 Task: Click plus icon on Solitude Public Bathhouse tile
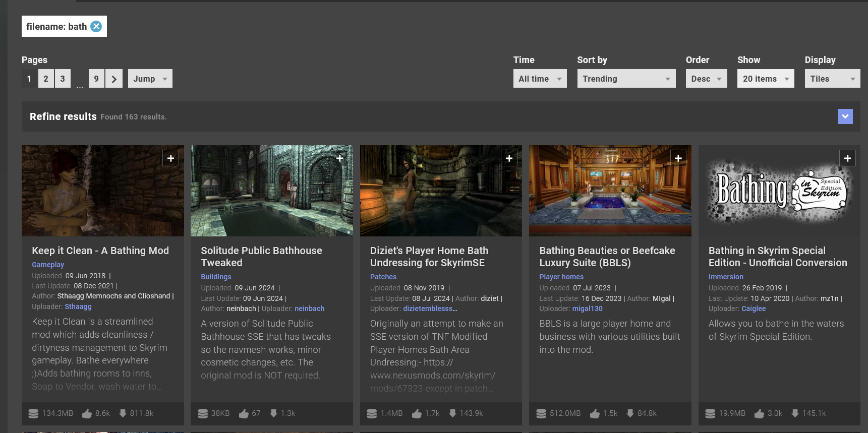tap(340, 158)
